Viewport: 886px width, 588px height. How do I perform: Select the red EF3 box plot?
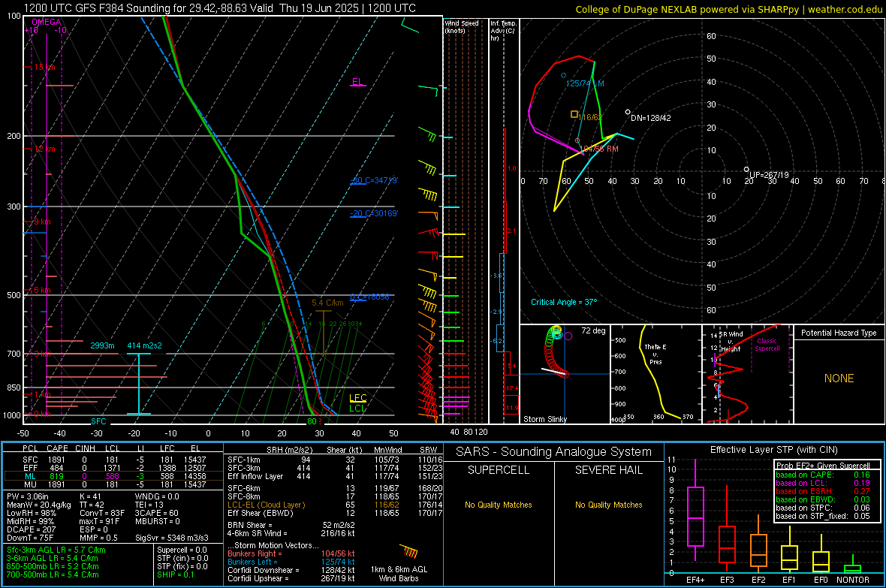(727, 544)
